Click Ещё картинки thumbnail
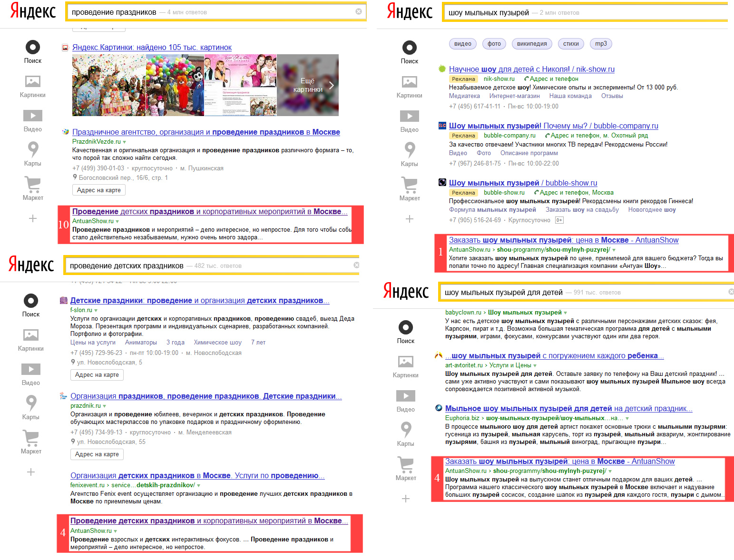The height and width of the screenshot is (560, 734). click(308, 85)
